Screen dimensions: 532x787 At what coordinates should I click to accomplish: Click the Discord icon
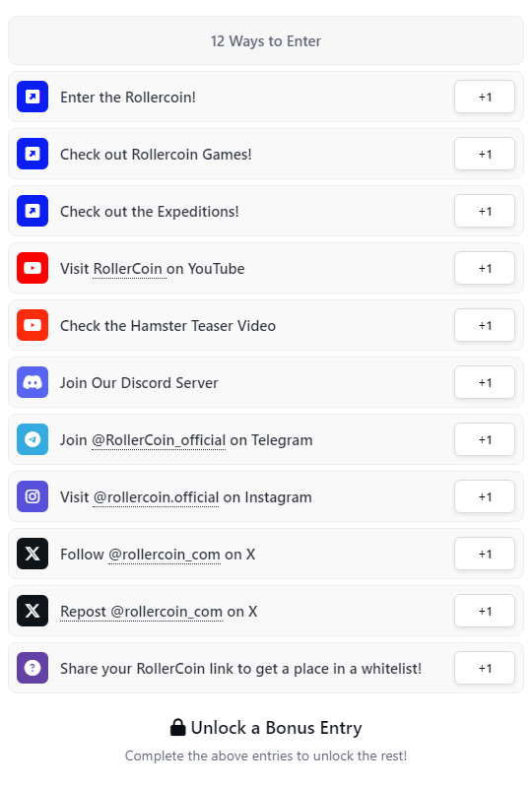click(x=33, y=382)
